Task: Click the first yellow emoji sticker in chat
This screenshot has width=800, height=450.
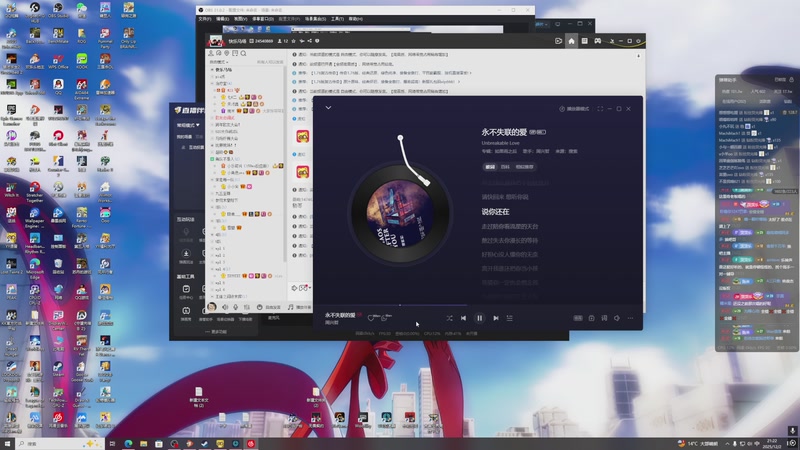Action: point(303,136)
